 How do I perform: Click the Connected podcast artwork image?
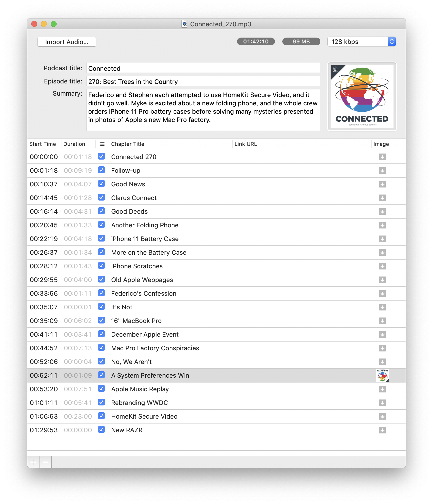coord(362,96)
